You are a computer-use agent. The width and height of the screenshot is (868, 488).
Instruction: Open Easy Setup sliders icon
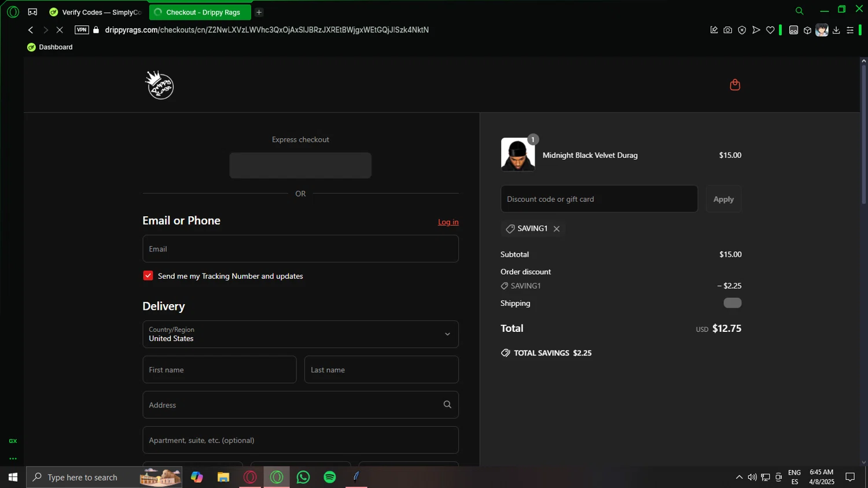850,30
